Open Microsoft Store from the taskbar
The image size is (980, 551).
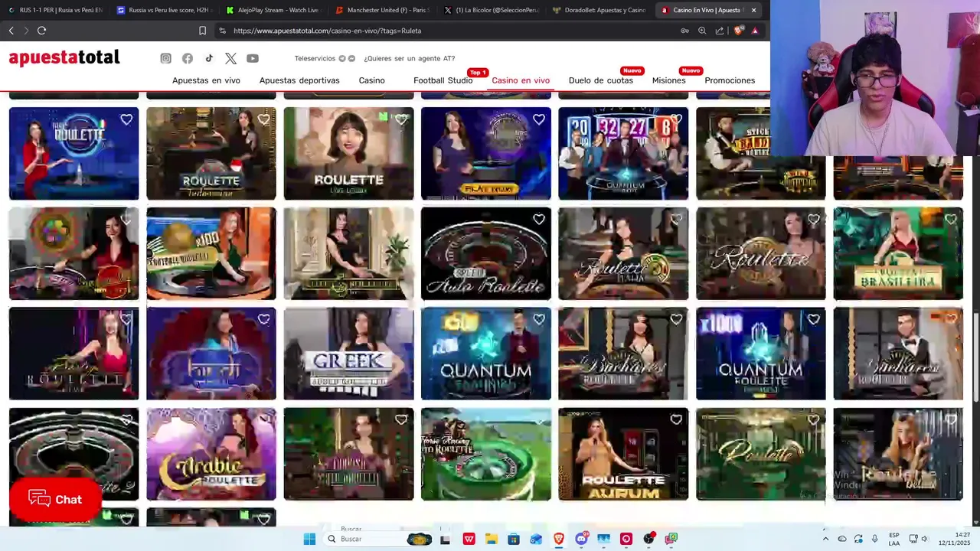[x=514, y=539]
